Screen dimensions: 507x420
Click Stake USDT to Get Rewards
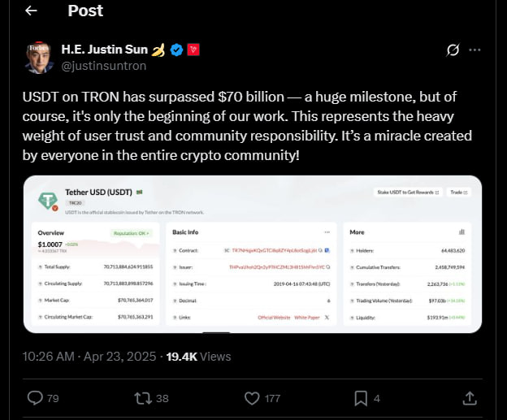[x=407, y=193]
